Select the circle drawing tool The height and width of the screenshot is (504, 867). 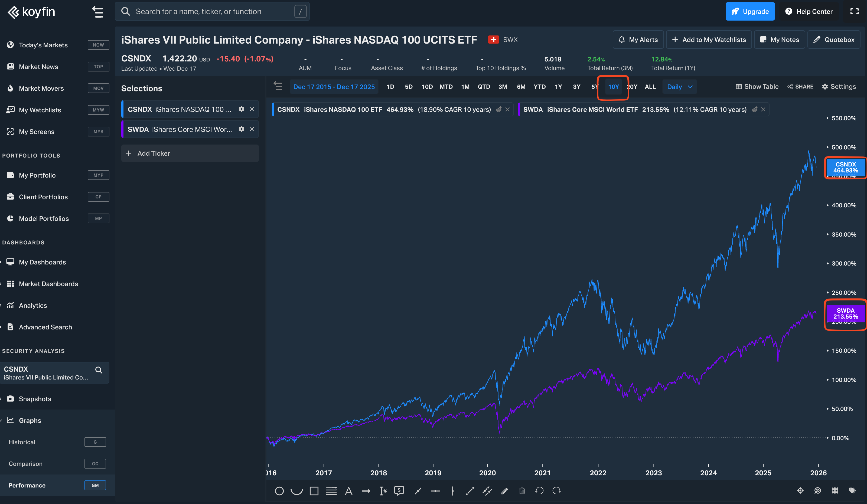coord(279,491)
